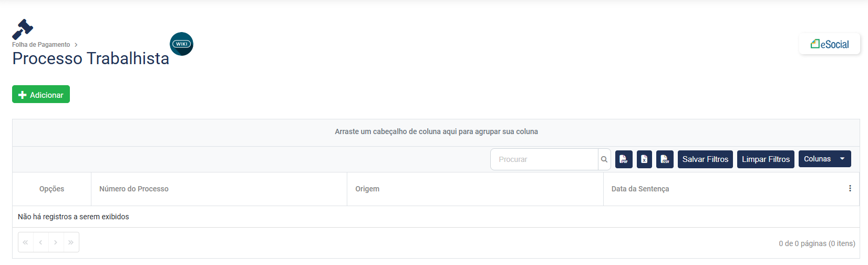Screen dimensions: 868x265
Task: Go to previous page in pager
Action: pos(41,242)
